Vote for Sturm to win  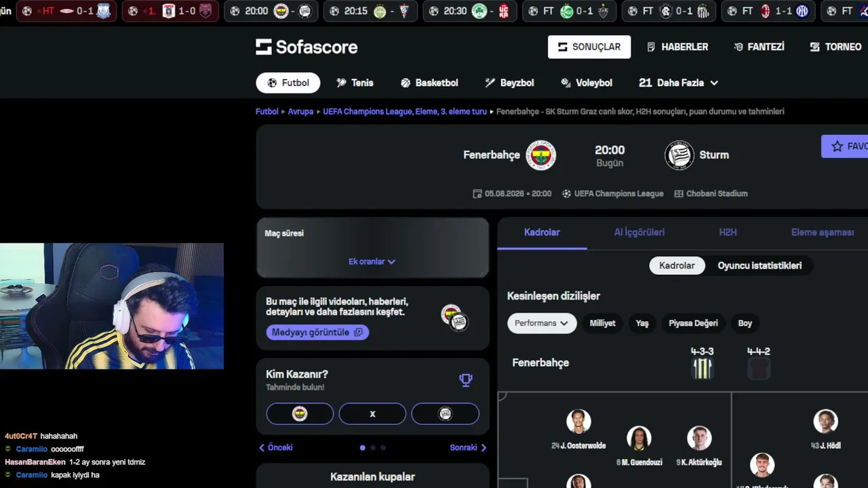[445, 413]
